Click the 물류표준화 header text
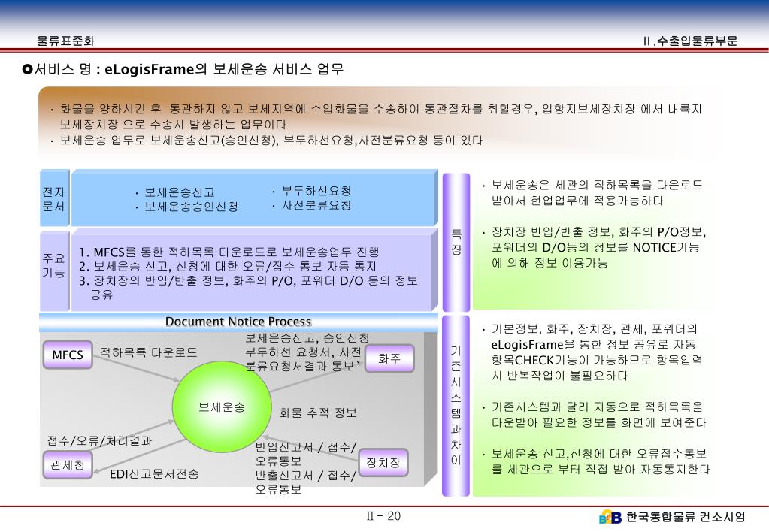 [65, 41]
